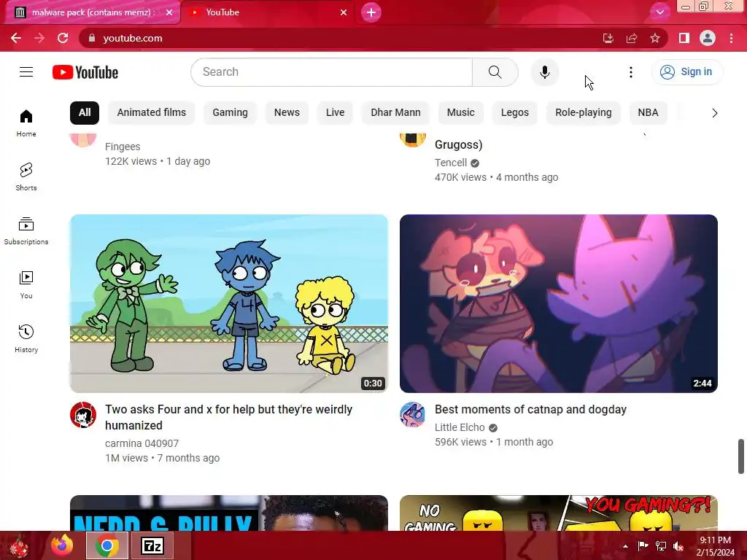Open Chrome three-dot options menu
This screenshot has height=560, width=747.
pyautogui.click(x=731, y=38)
